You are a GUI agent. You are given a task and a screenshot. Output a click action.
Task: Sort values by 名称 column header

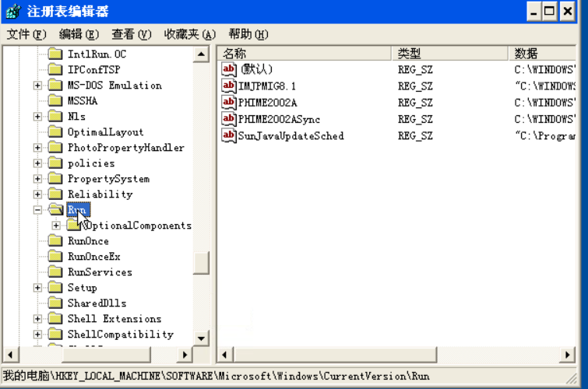[x=305, y=53]
